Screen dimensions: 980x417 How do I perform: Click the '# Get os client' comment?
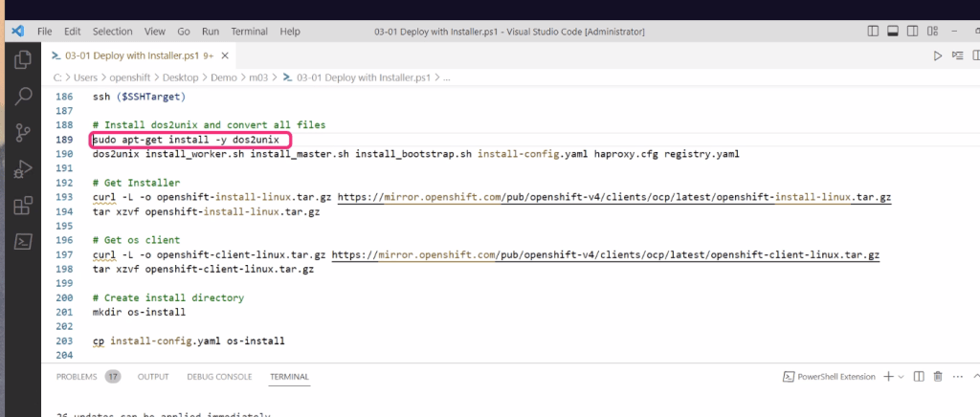click(136, 240)
